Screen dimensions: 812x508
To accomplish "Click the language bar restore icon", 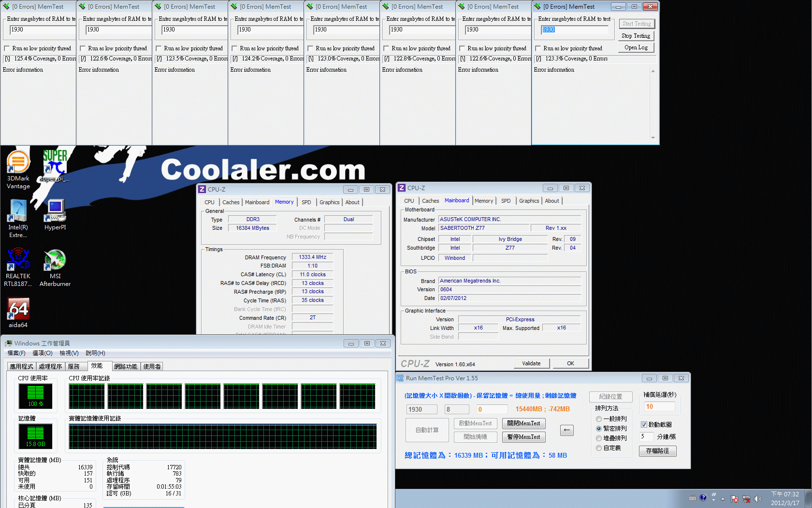I will coord(714,495).
